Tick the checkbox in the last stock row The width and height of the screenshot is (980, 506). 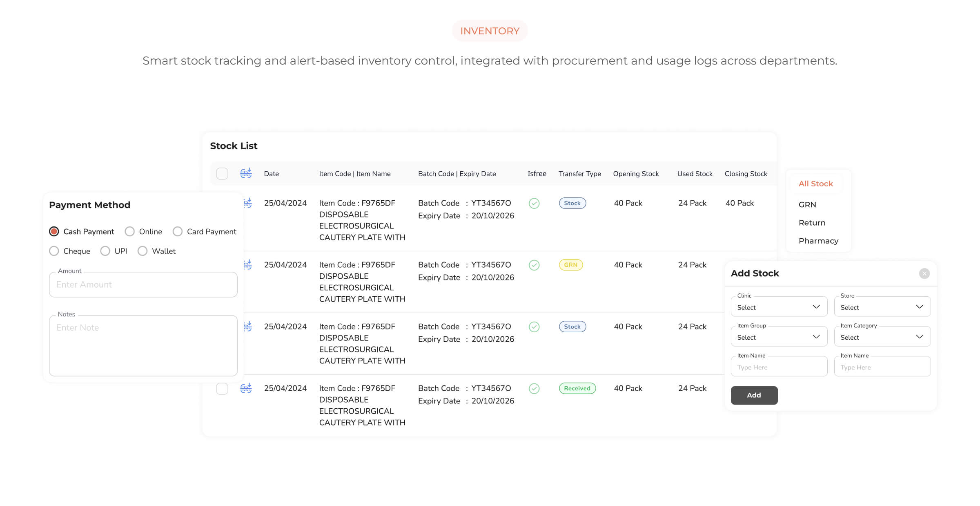pos(222,388)
